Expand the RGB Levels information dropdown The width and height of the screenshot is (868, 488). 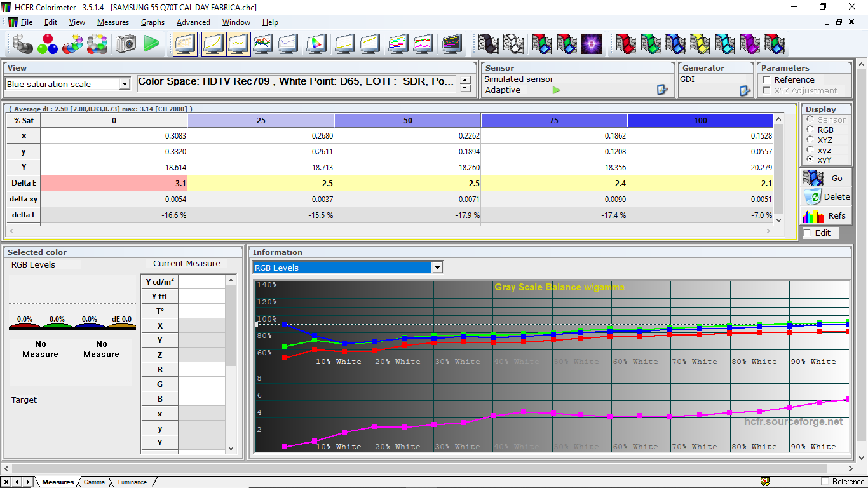point(437,268)
